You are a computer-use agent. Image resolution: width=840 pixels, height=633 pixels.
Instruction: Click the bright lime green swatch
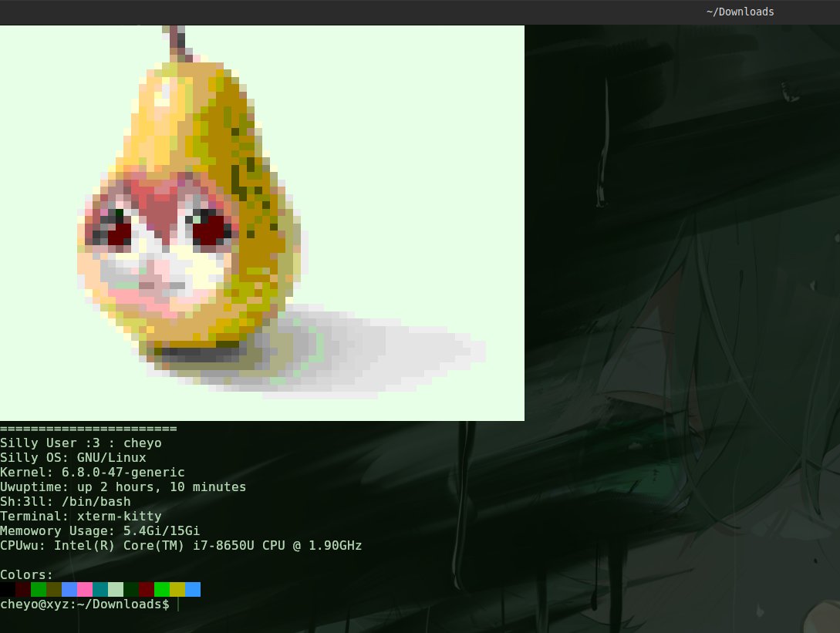162,590
